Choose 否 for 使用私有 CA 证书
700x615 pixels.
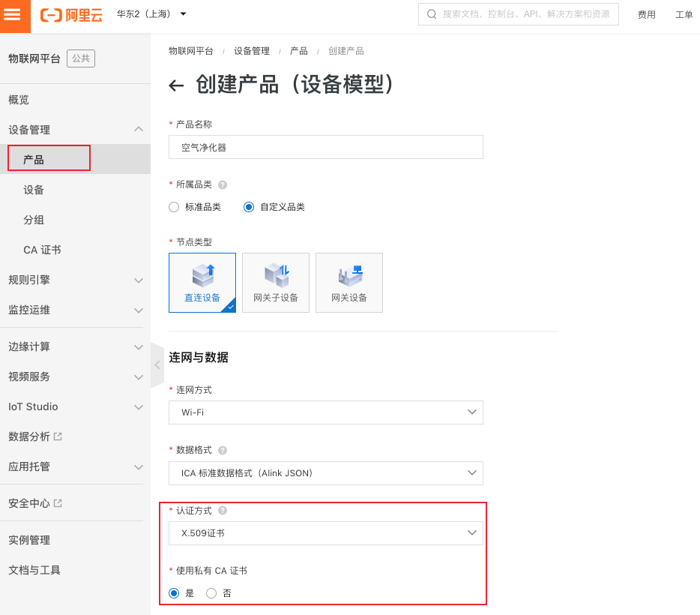[211, 592]
